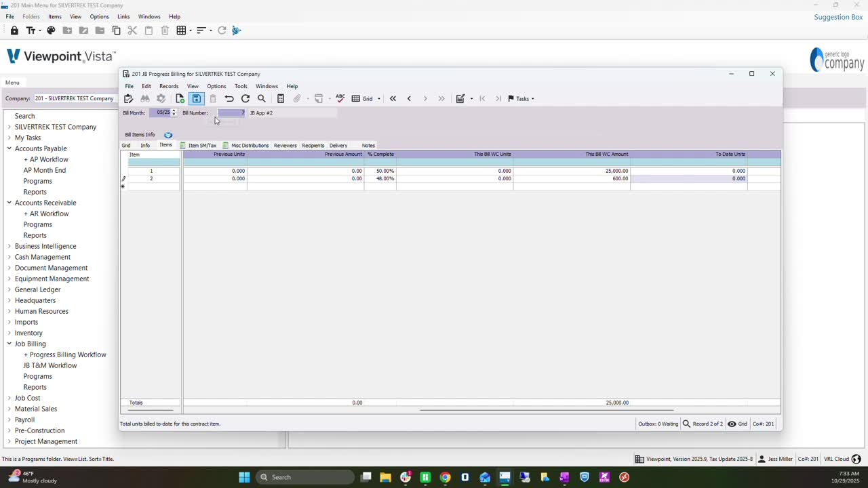Click the notes form icon in toolbar

(x=460, y=99)
